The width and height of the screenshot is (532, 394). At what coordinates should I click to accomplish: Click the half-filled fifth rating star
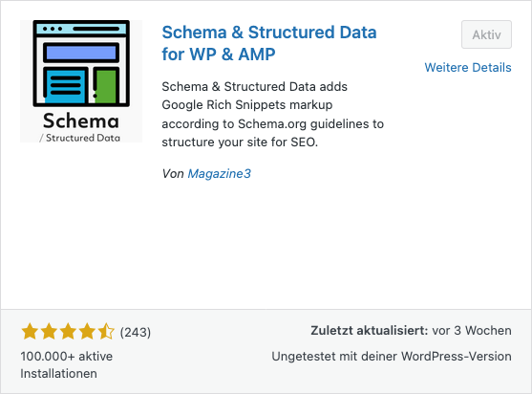tap(106, 331)
